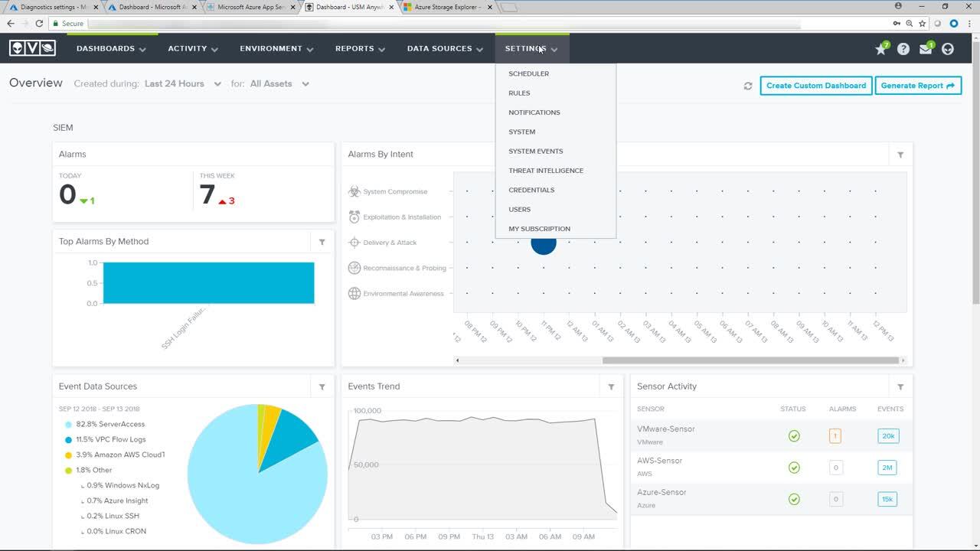Open the help question mark icon
Image resolution: width=980 pixels, height=551 pixels.
coord(903,49)
